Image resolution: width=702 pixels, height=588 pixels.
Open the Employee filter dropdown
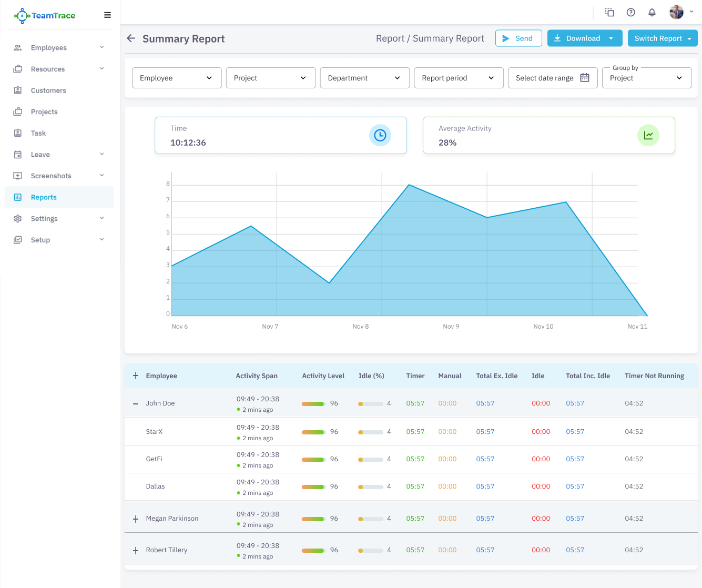click(176, 78)
